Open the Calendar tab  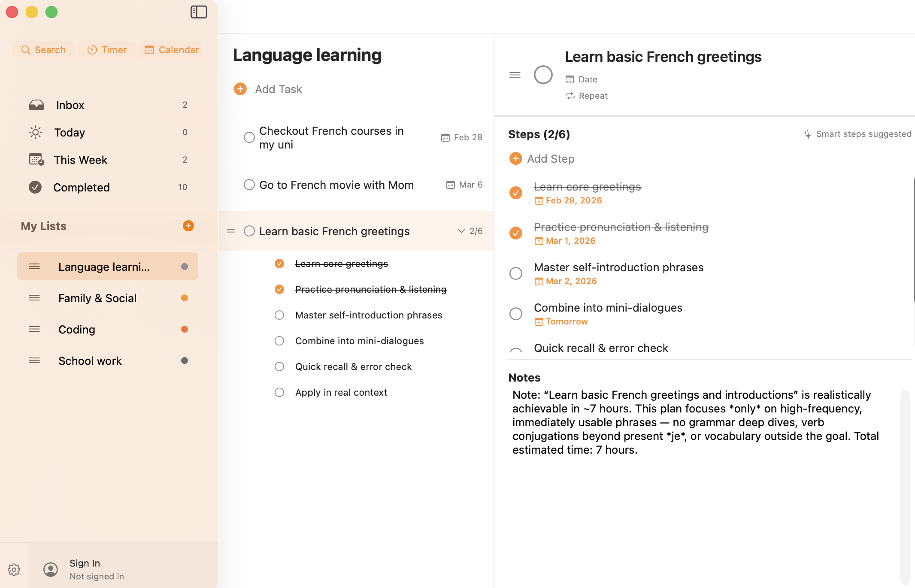(172, 50)
